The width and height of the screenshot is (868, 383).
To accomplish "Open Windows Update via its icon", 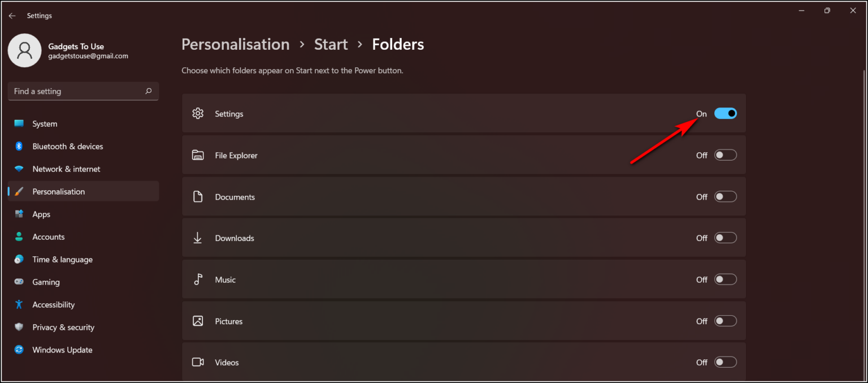I will 19,350.
